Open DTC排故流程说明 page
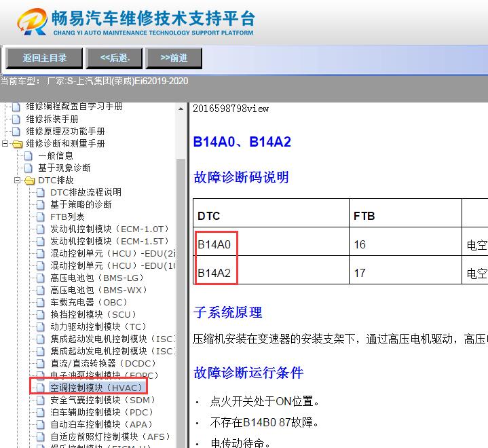Screen dimensions: 488x448 [86, 192]
